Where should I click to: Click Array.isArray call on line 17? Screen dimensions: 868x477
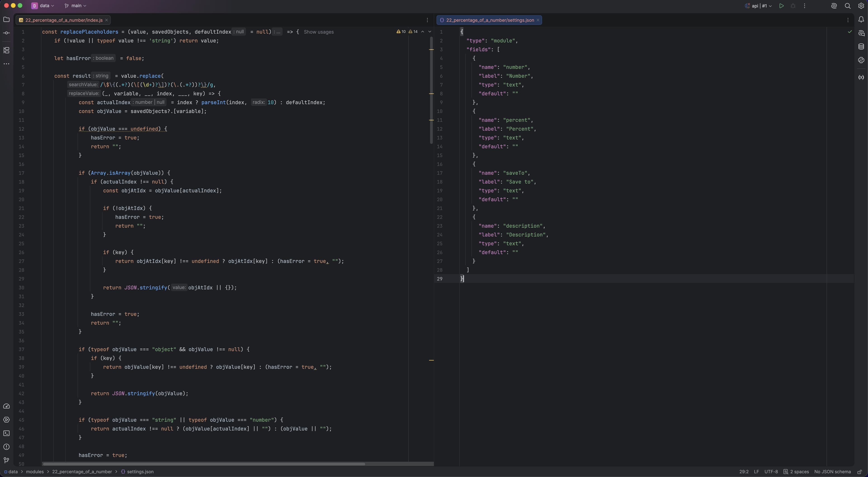pyautogui.click(x=111, y=173)
